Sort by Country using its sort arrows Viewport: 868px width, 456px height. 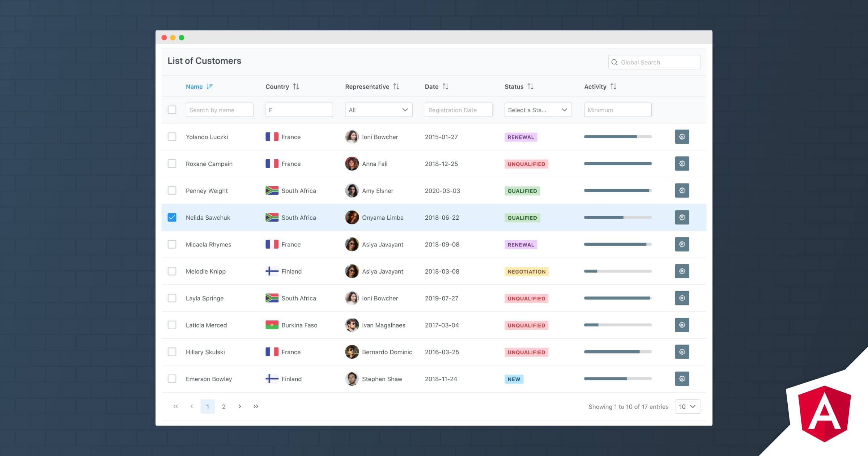[296, 86]
